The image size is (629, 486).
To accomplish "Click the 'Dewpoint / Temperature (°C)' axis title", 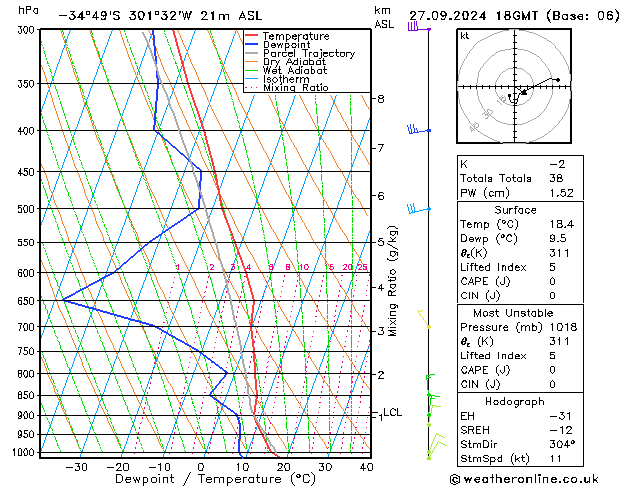I will (x=215, y=479).
